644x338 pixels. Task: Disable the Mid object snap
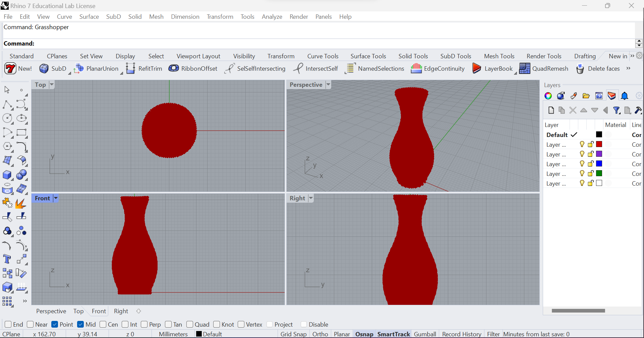pyautogui.click(x=80, y=324)
